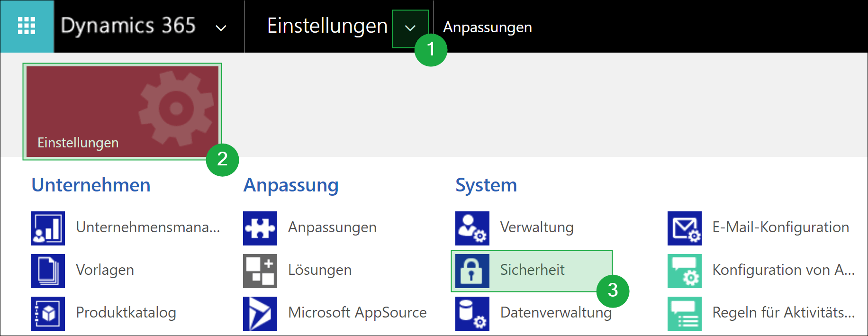Click the Regeln für Aktivitäts list icon
The image size is (868, 336).
coord(685,314)
